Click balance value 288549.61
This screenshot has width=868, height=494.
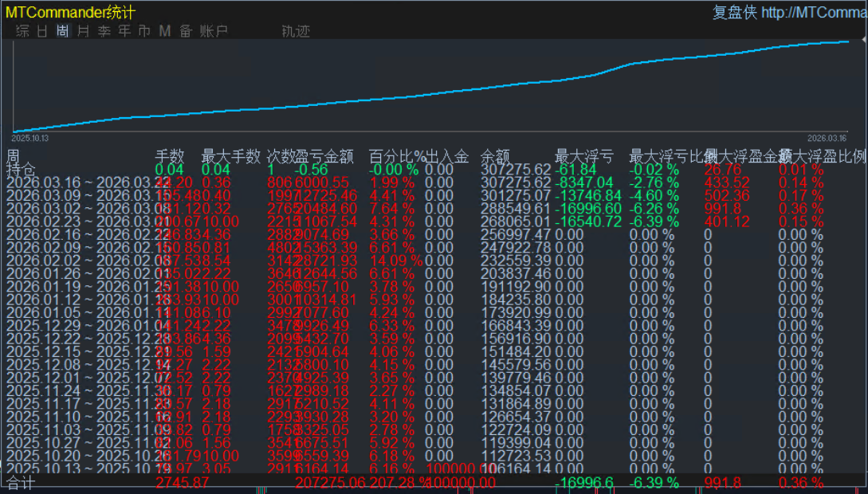516,209
